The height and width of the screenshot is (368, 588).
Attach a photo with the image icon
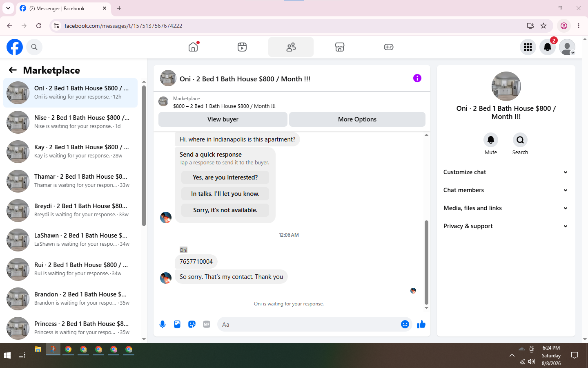177,324
